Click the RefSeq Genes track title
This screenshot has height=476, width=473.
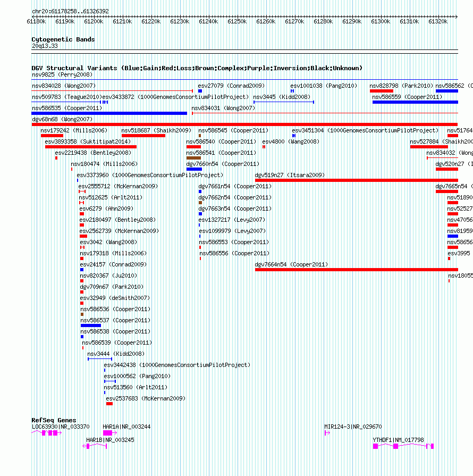click(x=54, y=421)
